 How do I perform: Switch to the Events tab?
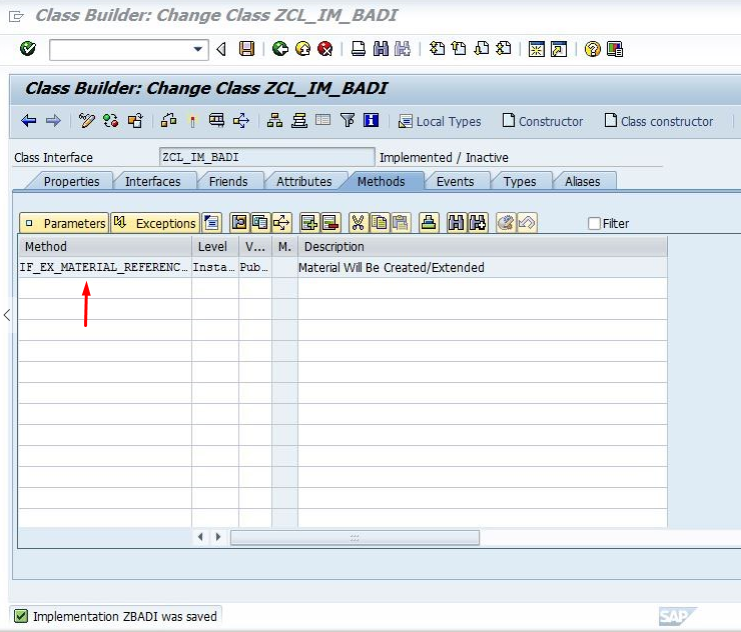click(455, 182)
